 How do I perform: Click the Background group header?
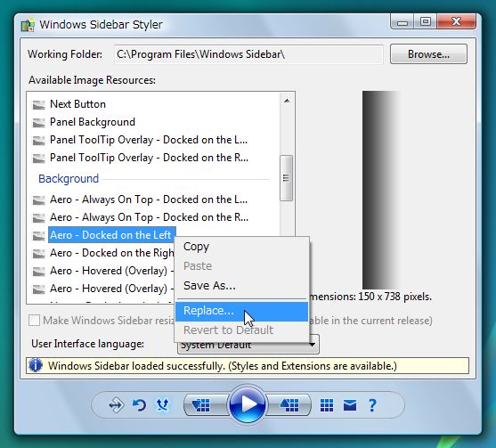click(69, 179)
